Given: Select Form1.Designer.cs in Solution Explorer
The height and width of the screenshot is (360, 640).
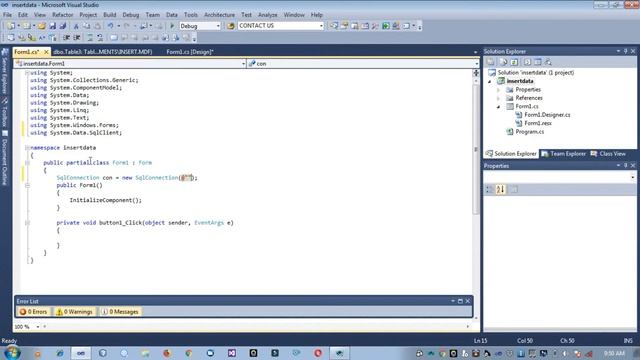Looking at the screenshot, I should coord(547,115).
